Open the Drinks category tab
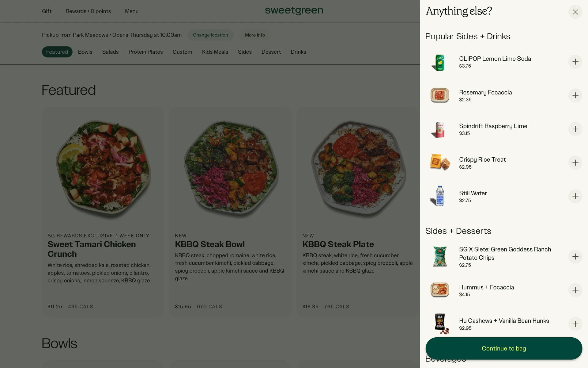Viewport: 588px width, 368px height. coord(298,52)
